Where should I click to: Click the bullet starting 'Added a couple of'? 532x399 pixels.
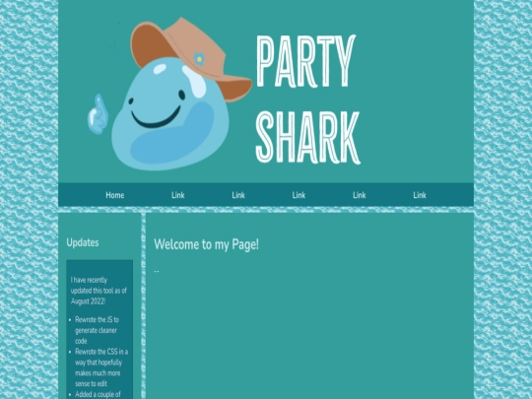pos(98,395)
